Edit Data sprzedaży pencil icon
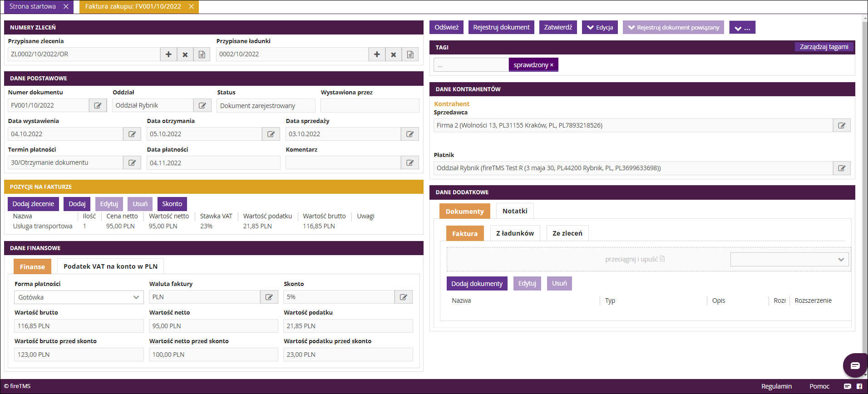 click(x=410, y=134)
